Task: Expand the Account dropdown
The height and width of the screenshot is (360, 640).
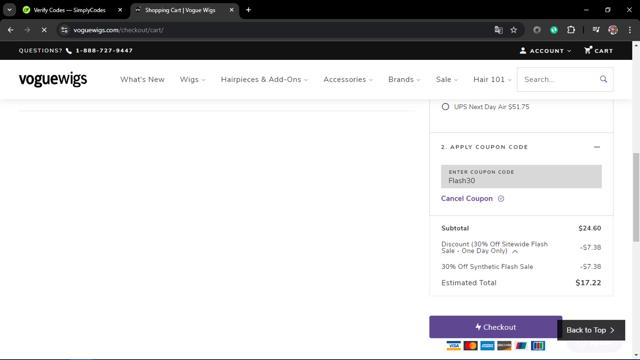Action: 546,51
